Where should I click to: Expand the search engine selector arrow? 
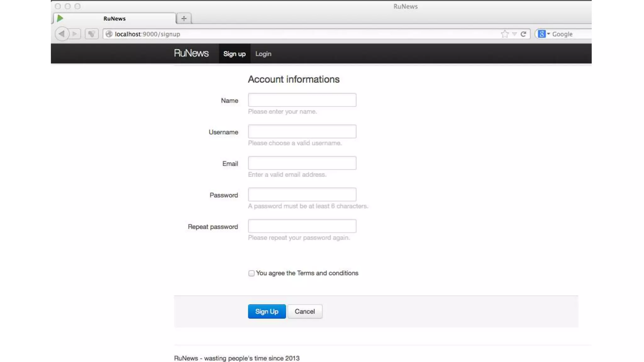(x=548, y=34)
